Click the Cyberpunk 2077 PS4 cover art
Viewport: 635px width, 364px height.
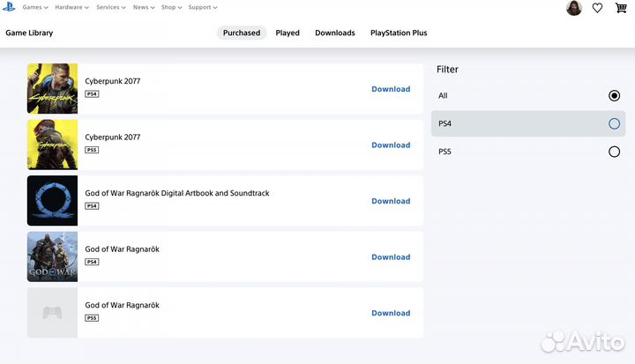(52, 88)
